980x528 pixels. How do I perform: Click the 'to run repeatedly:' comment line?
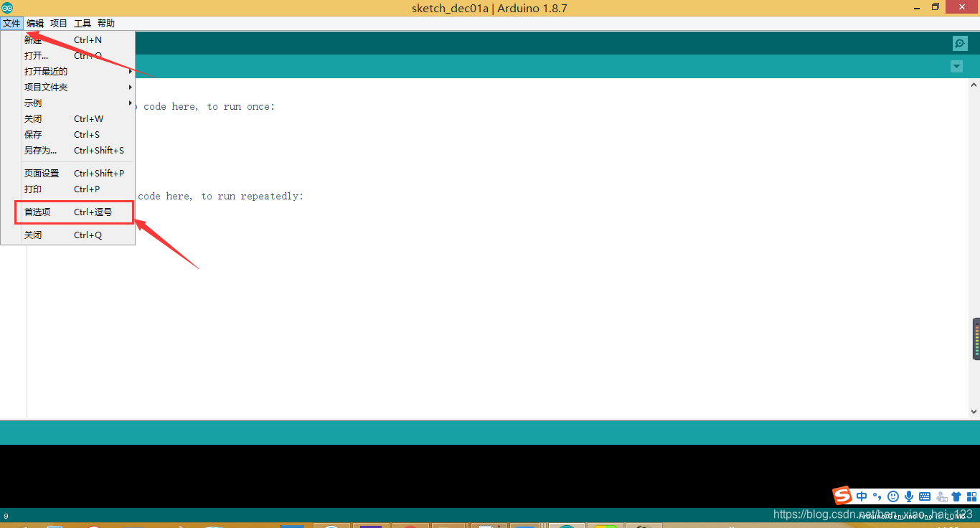[220, 197]
